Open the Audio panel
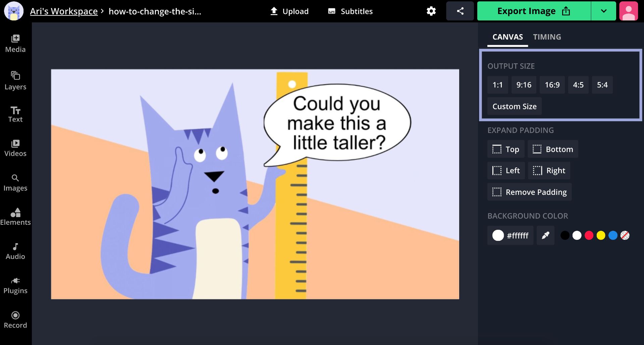Screen dimensions: 644x345 [15, 251]
